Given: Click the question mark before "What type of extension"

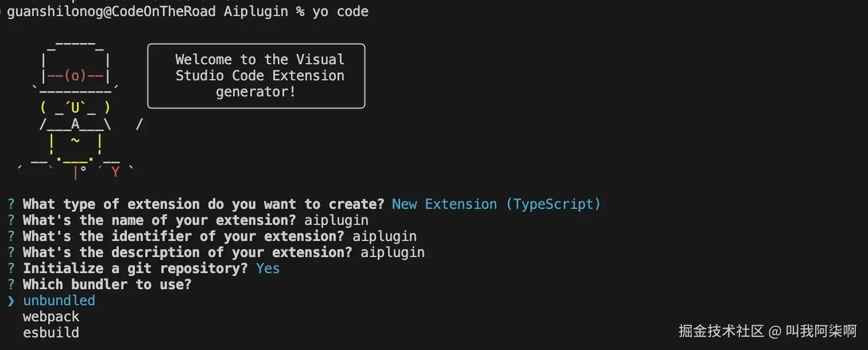Looking at the screenshot, I should 11,204.
